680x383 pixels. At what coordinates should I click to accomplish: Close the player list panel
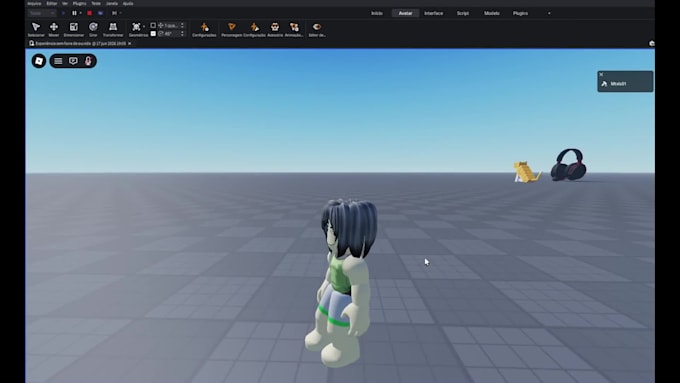click(x=601, y=74)
